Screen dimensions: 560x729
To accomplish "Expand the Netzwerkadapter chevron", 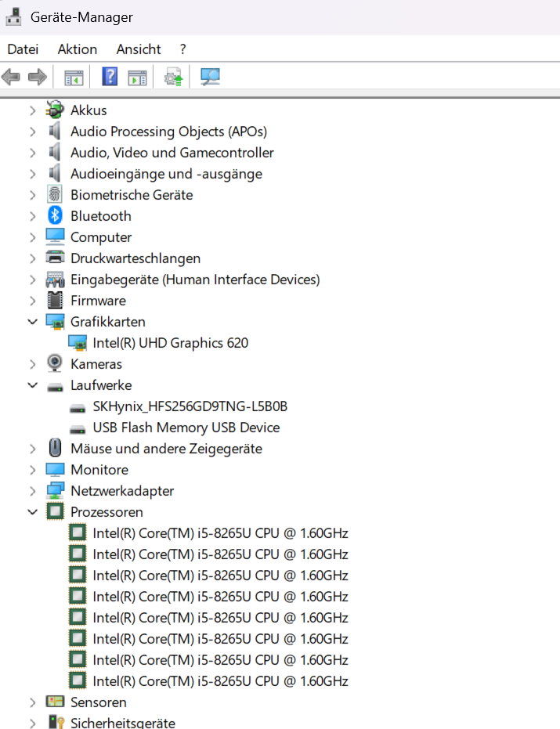I will (x=32, y=491).
